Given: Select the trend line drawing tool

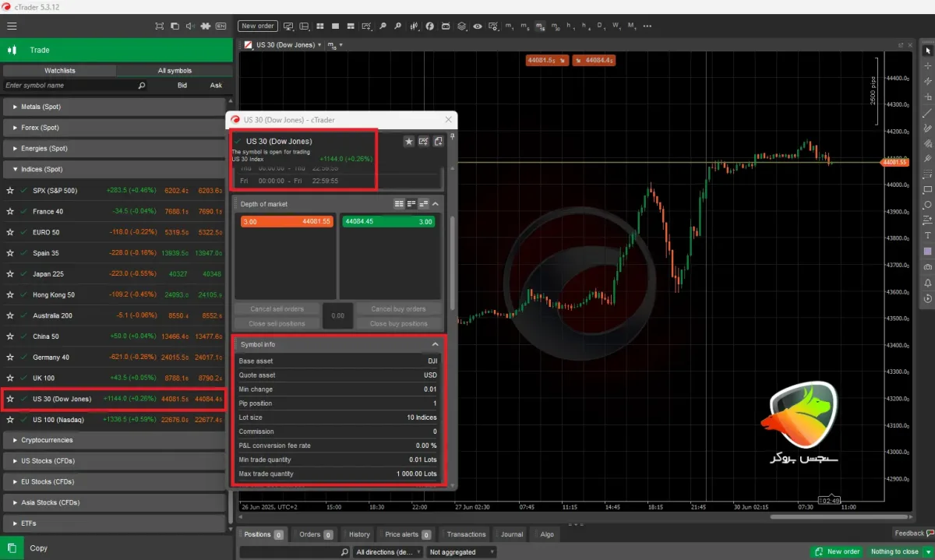Looking at the screenshot, I should 927,113.
